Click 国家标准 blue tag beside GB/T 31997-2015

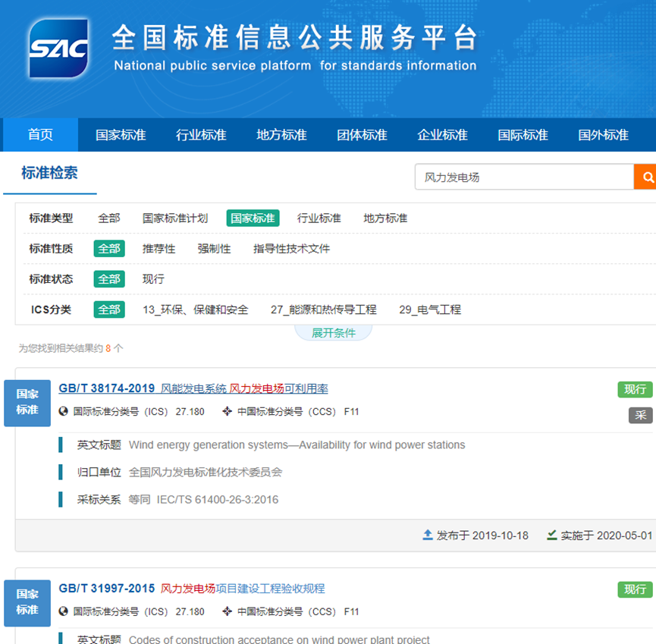tap(27, 603)
